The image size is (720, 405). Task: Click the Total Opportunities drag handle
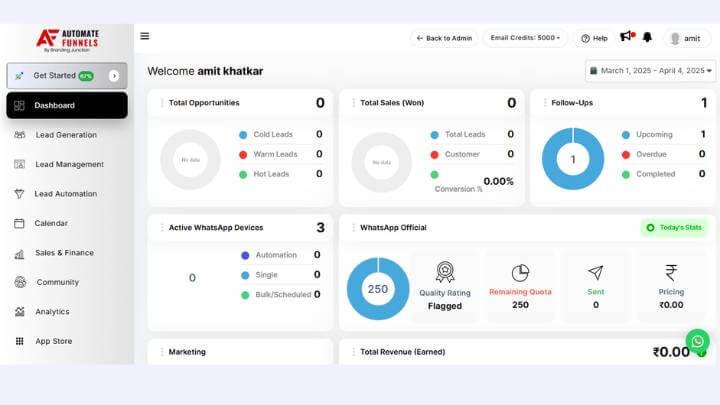click(x=162, y=103)
